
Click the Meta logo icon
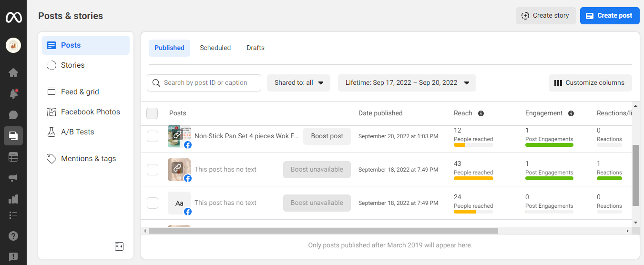coord(13,17)
